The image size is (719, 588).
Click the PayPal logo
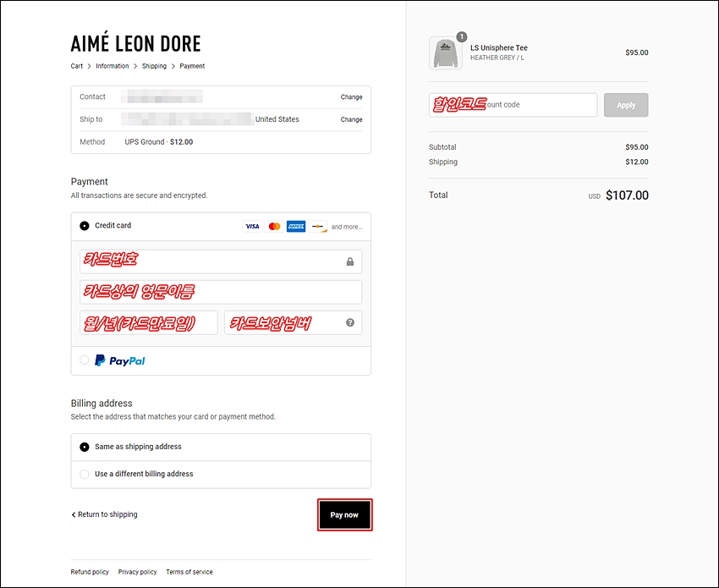pos(119,360)
